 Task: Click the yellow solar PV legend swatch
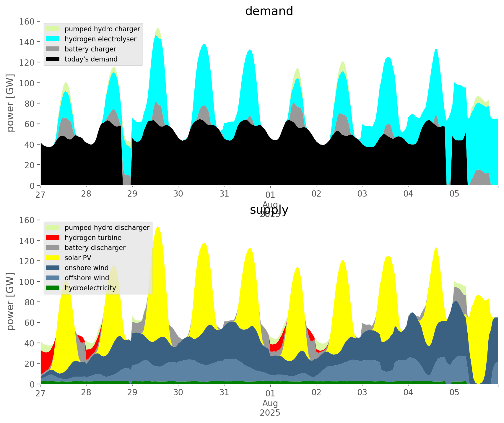click(x=53, y=258)
